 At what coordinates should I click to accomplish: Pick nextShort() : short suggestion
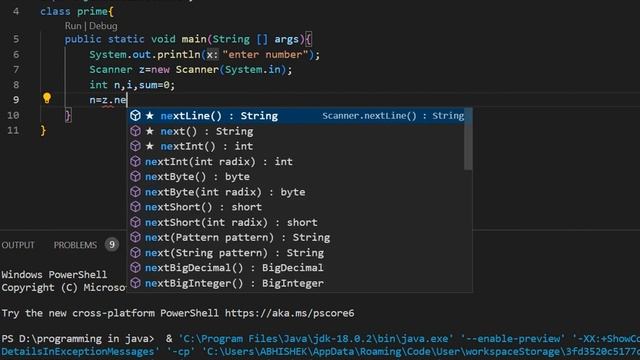[x=297, y=207]
